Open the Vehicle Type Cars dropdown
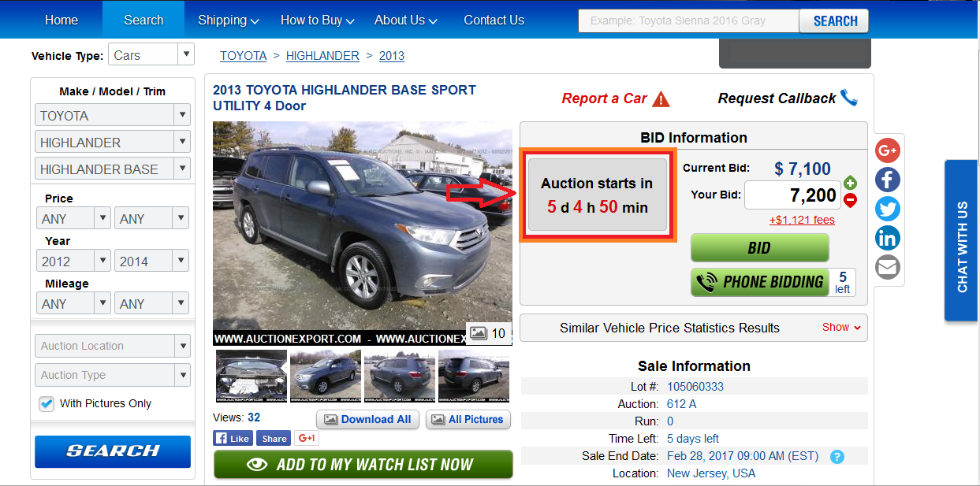The image size is (980, 486). click(x=151, y=55)
